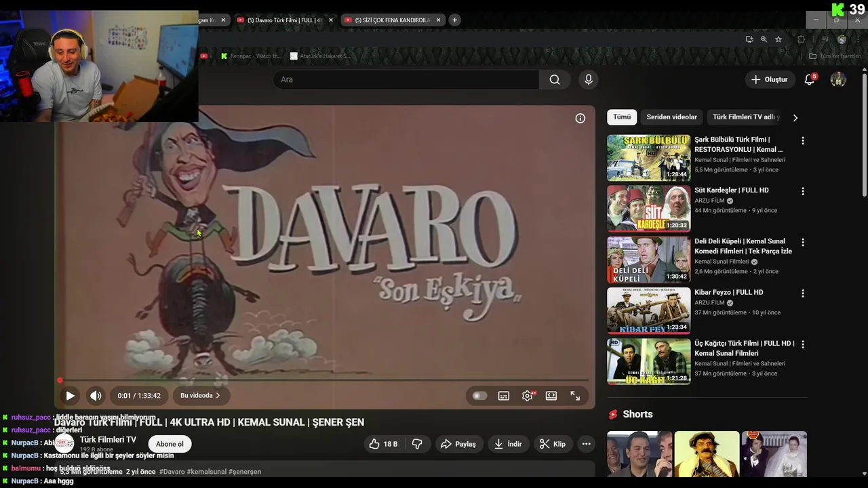Open options menu for Deli Deli Küpeli
This screenshot has width=868, height=488.
click(x=803, y=243)
